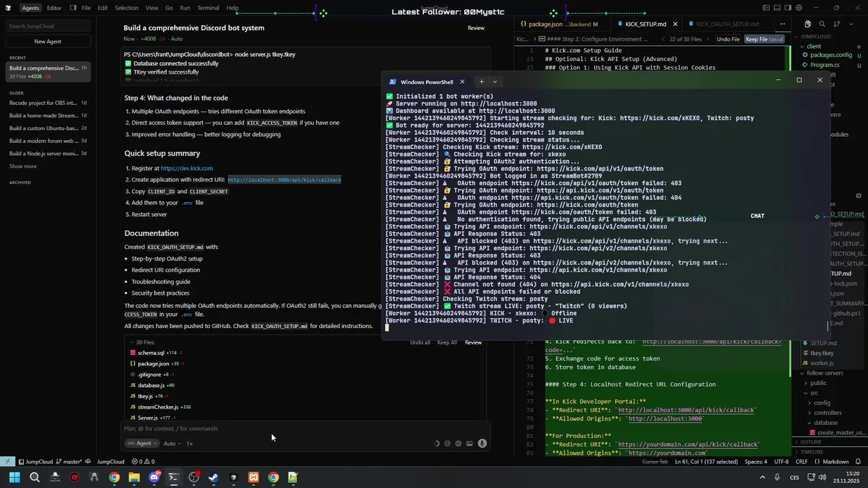Screen dimensions: 868x488
Task: Click the master branch indicator in status bar
Action: click(68, 462)
